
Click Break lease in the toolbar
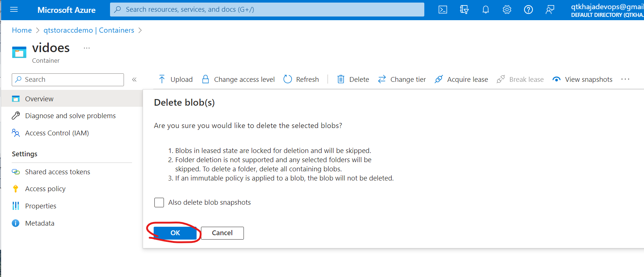point(520,79)
